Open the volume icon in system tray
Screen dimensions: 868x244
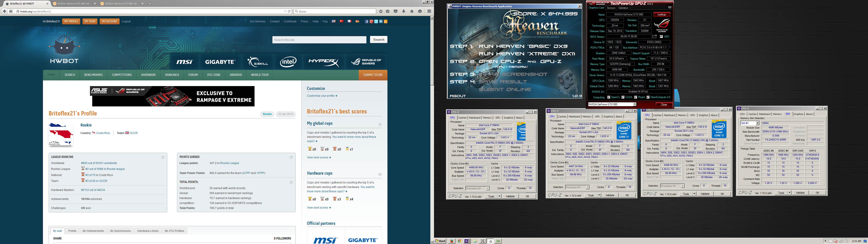pos(847,241)
